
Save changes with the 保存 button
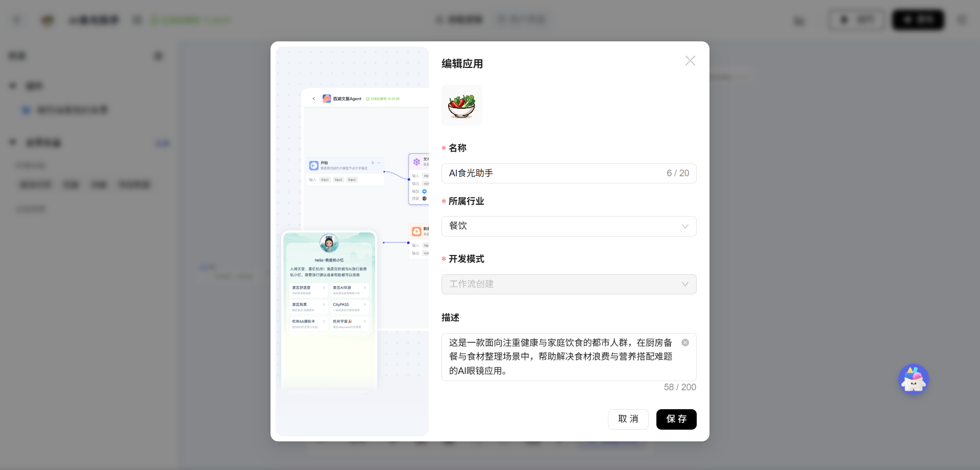(x=676, y=419)
